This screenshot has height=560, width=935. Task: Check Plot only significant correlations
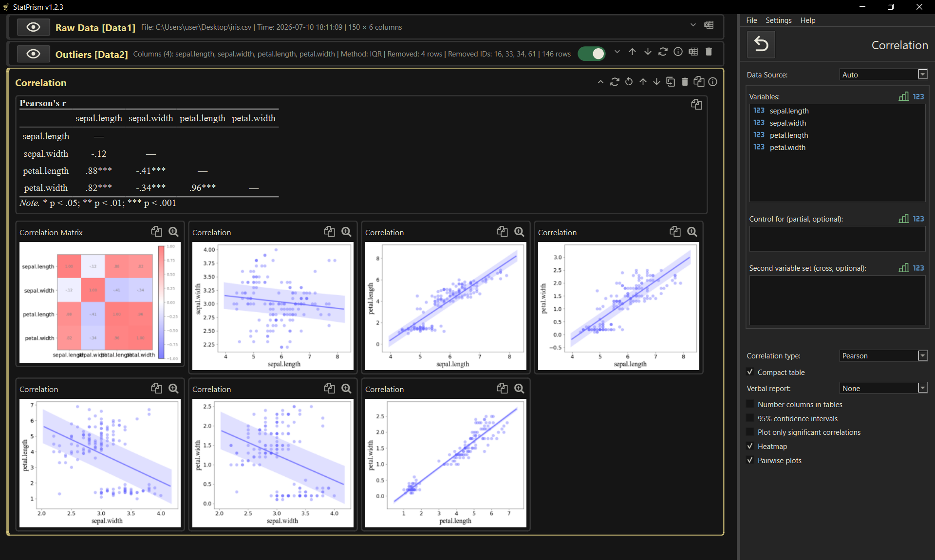[750, 432]
